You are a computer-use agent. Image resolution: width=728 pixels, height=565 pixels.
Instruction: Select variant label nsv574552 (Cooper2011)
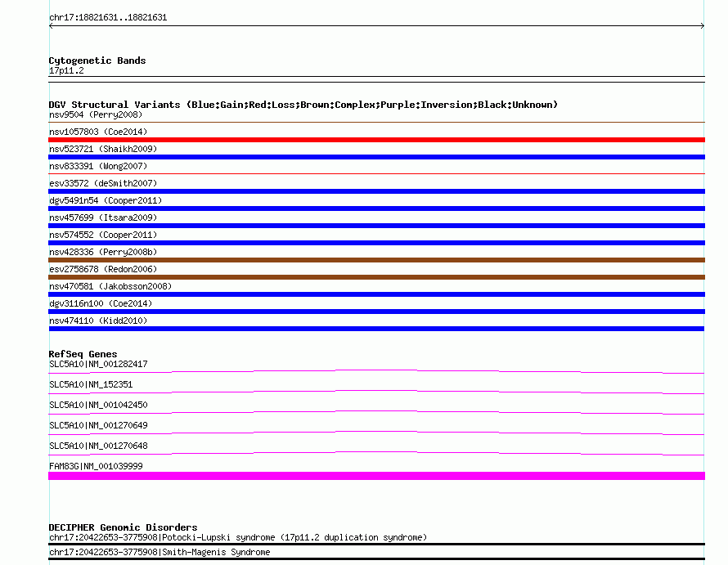103,235
